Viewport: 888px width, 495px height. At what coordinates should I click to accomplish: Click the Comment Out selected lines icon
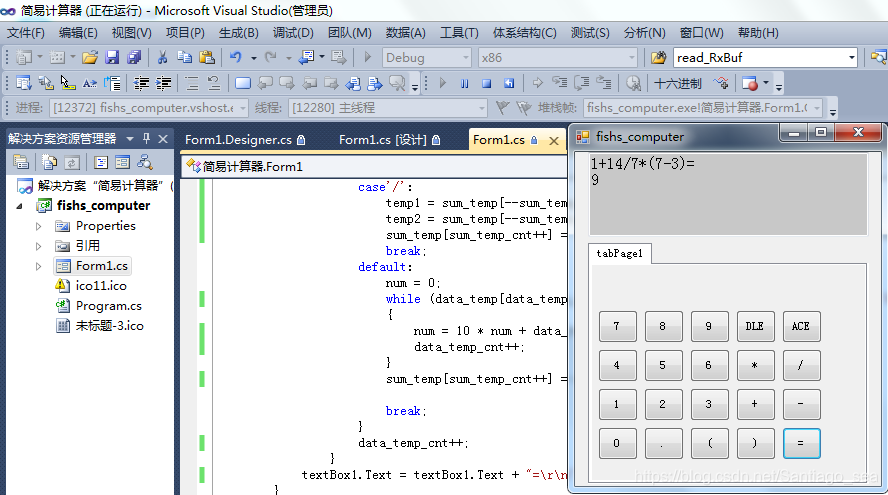point(192,84)
